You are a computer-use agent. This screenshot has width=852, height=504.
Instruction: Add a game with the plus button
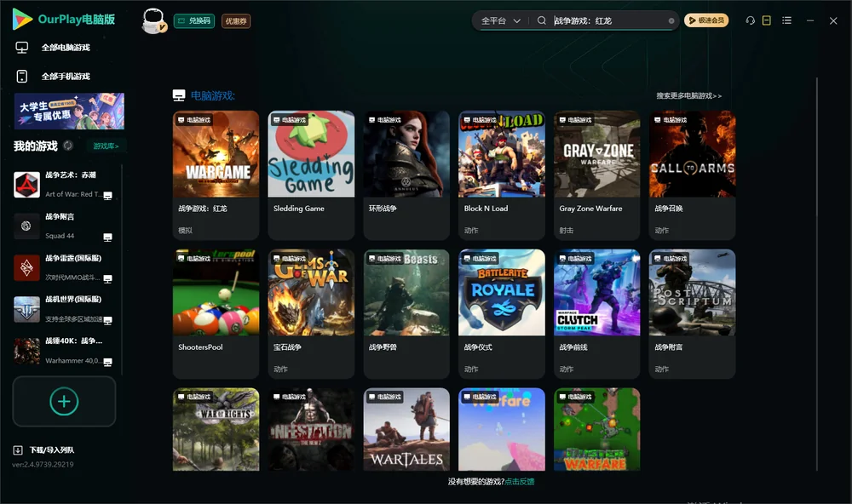click(64, 401)
